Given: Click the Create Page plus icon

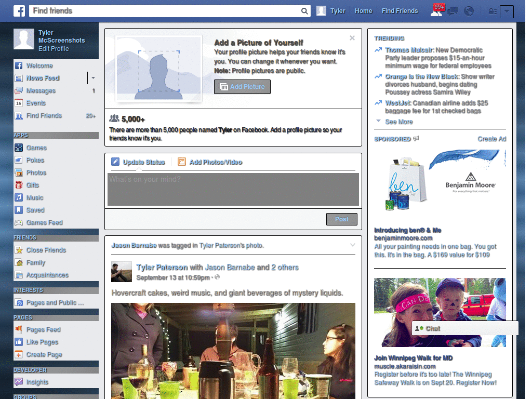Looking at the screenshot, I should [19, 354].
